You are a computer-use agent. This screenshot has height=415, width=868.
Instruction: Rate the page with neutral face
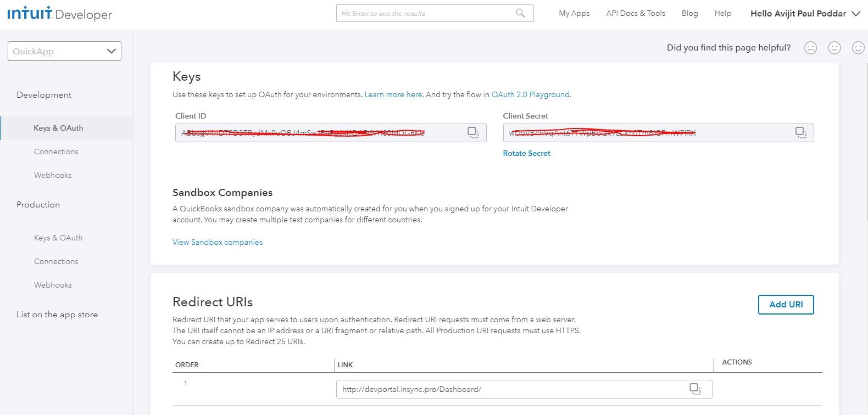834,48
